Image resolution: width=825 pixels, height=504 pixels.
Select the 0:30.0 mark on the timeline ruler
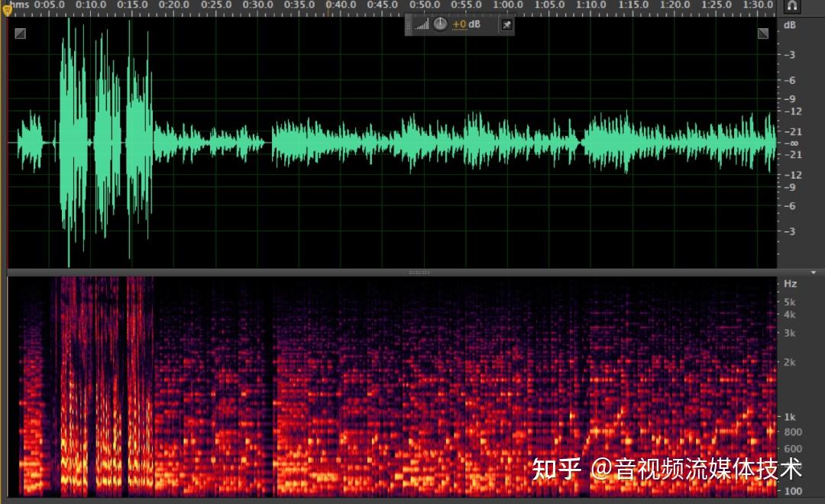tap(256, 5)
